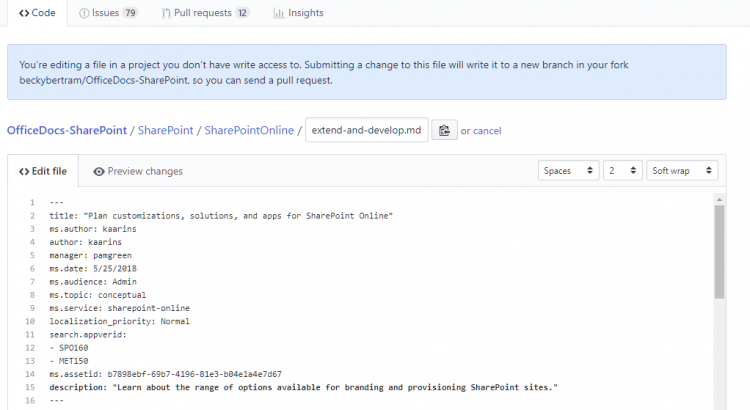Select the Edit file tab
Viewport: 750px width, 410px height.
(x=43, y=171)
